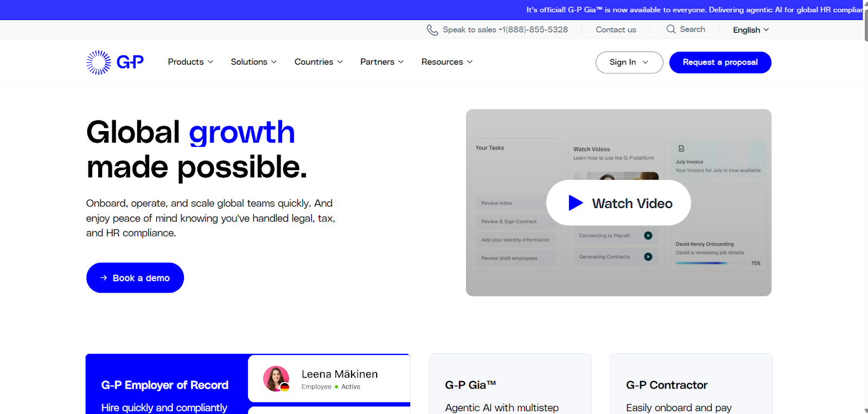Click the July Invoice notification text
The image size is (868, 414).
(x=718, y=166)
